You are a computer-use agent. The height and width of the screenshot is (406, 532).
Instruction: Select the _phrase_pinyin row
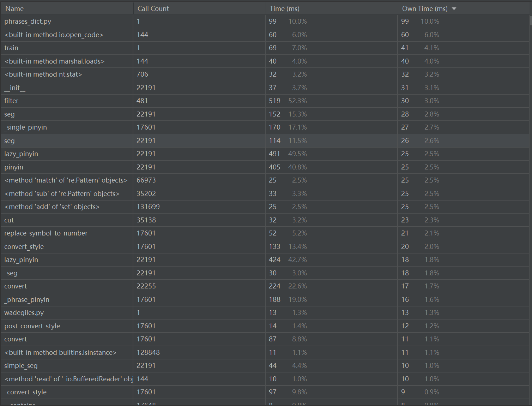[27, 300]
